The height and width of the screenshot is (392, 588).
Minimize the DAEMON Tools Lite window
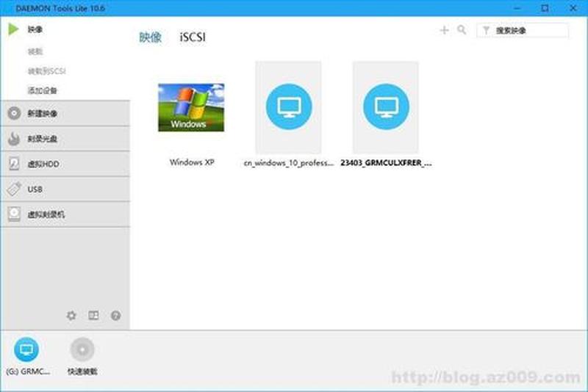coord(517,8)
